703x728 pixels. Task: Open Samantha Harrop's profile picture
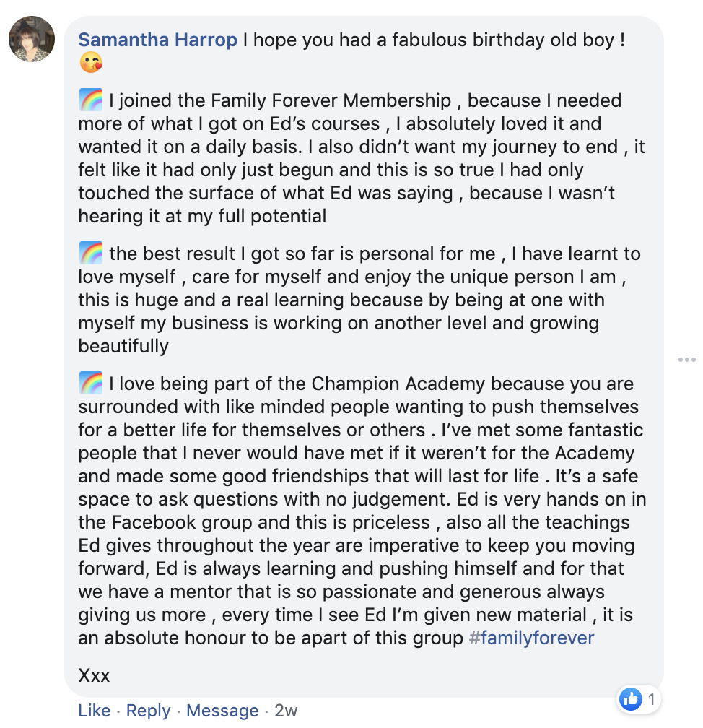pos(32,39)
